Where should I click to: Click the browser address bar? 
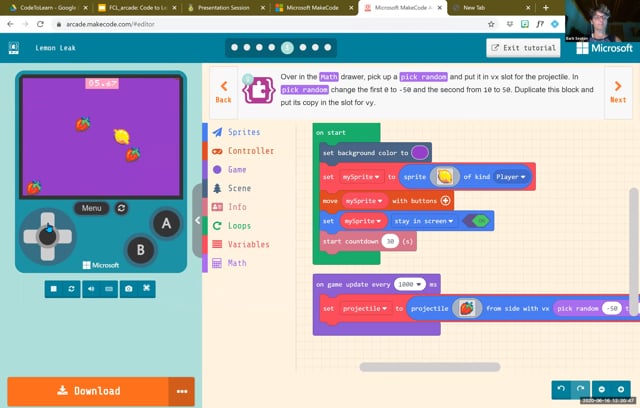pyautogui.click(x=269, y=24)
